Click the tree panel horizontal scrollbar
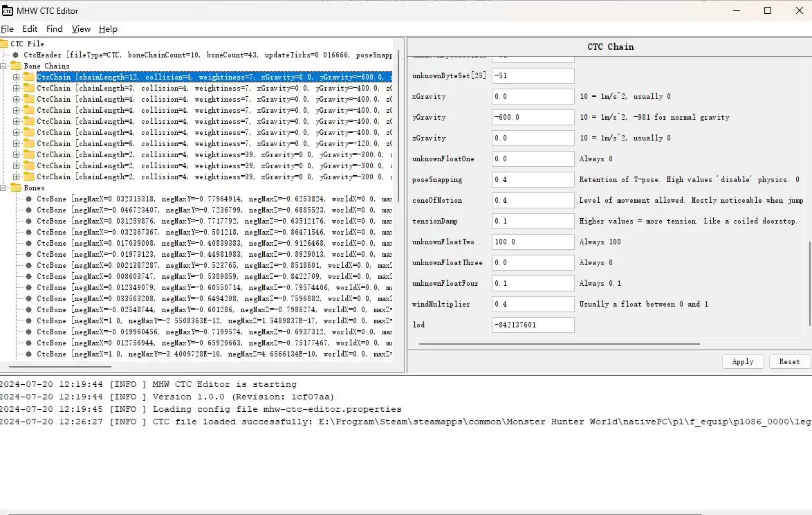Viewport: 812px width, 515px height. [60, 367]
